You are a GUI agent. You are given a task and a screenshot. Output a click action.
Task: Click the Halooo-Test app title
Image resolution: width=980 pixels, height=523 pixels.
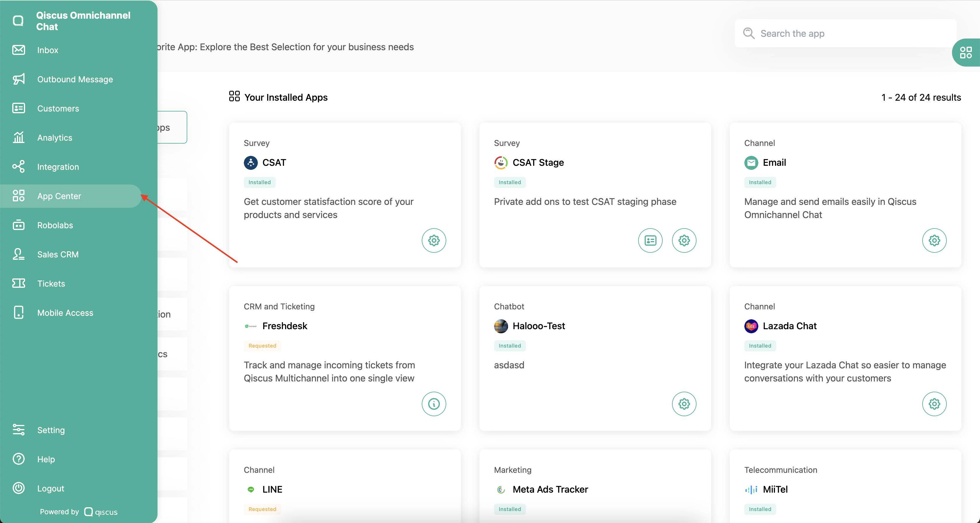(x=539, y=326)
